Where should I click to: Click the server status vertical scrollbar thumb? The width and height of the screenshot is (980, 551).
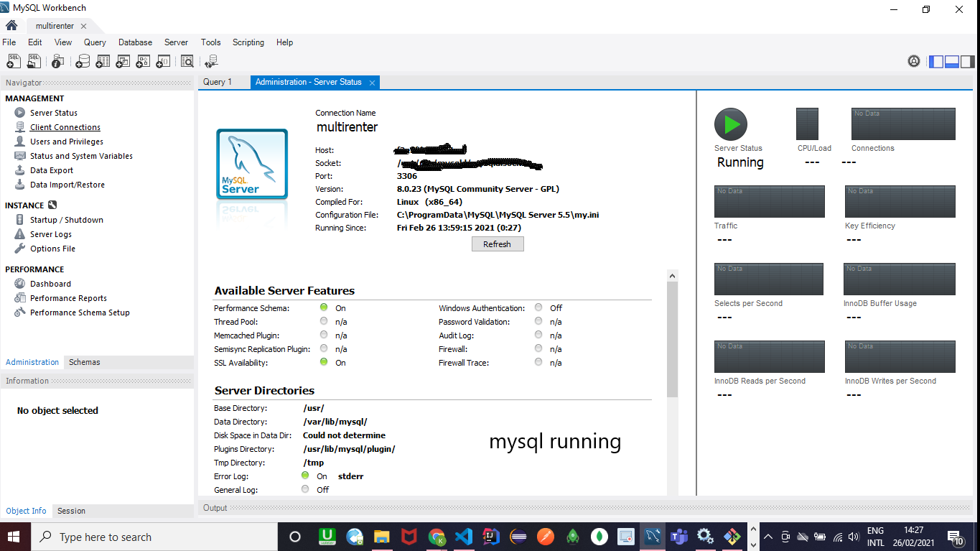pos(672,340)
